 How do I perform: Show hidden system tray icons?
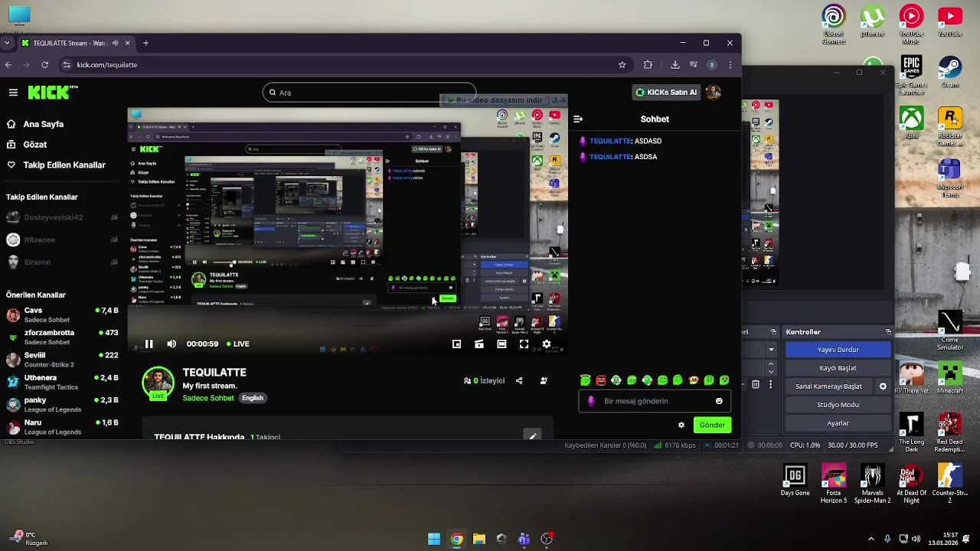click(871, 539)
